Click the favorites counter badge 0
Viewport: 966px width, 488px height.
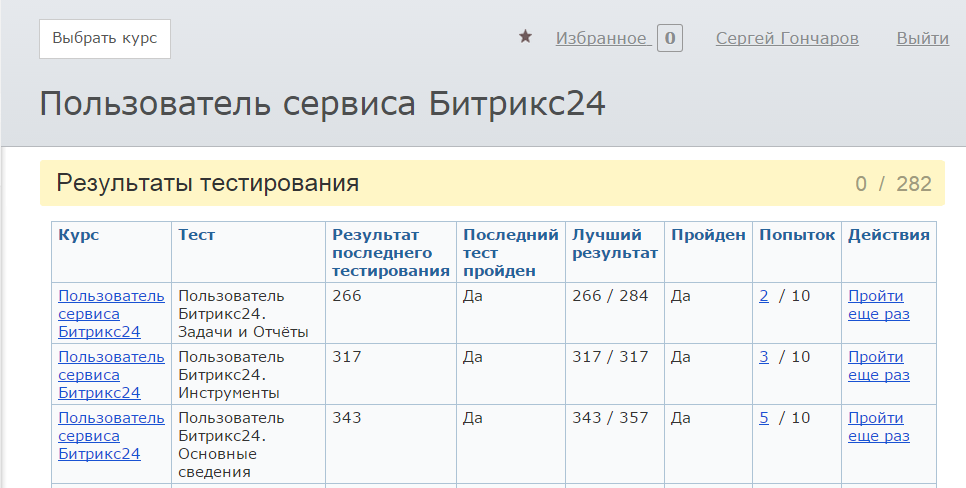[x=670, y=38]
